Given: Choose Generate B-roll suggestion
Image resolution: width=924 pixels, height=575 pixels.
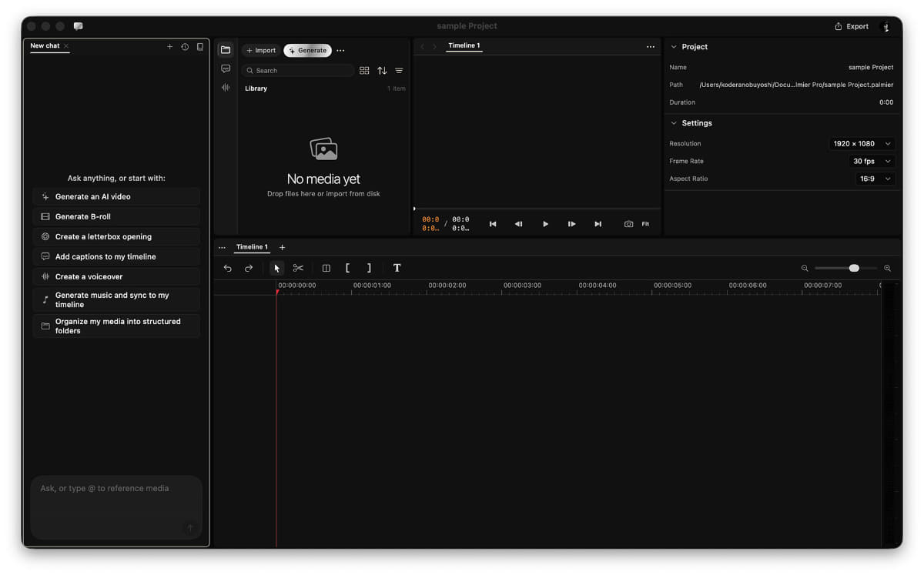Looking at the screenshot, I should 116,217.
